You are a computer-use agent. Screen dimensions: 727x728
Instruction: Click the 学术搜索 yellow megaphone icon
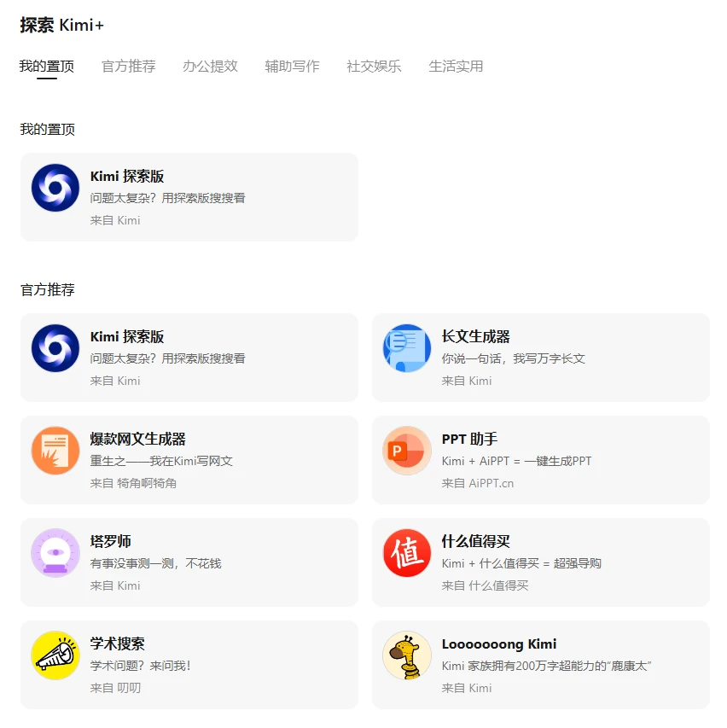click(x=55, y=655)
